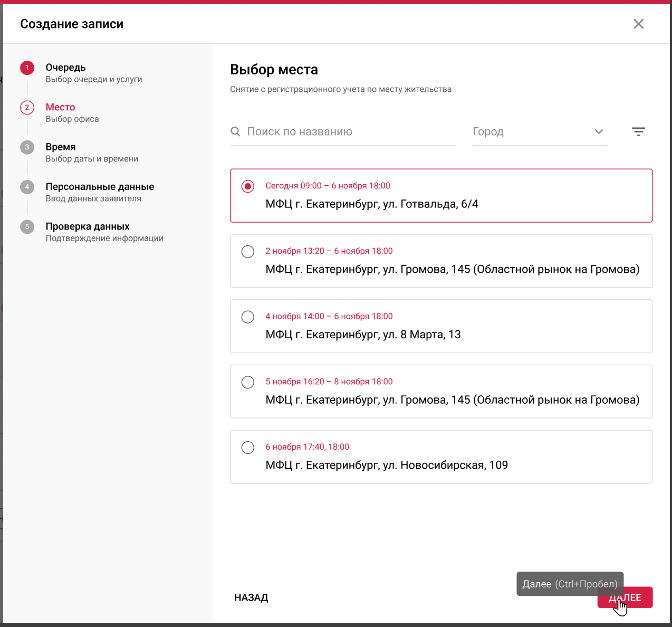This screenshot has height=627, width=672.
Task: Open the filter options icon
Action: coord(638,131)
